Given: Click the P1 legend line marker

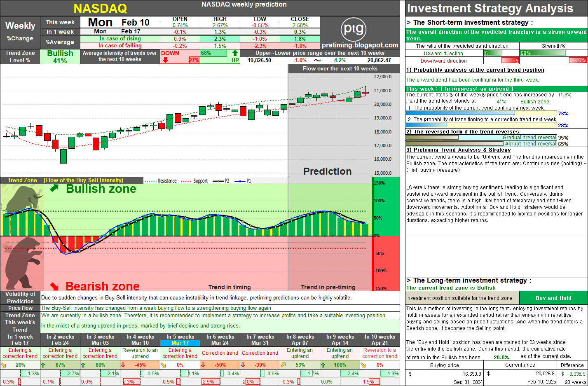Looking at the screenshot, I should (x=240, y=181).
